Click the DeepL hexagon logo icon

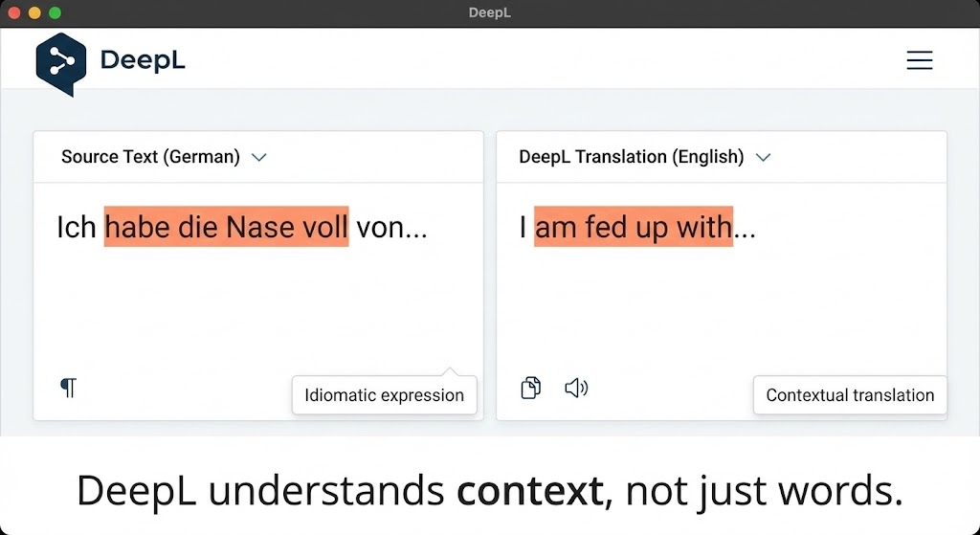pyautogui.click(x=60, y=62)
